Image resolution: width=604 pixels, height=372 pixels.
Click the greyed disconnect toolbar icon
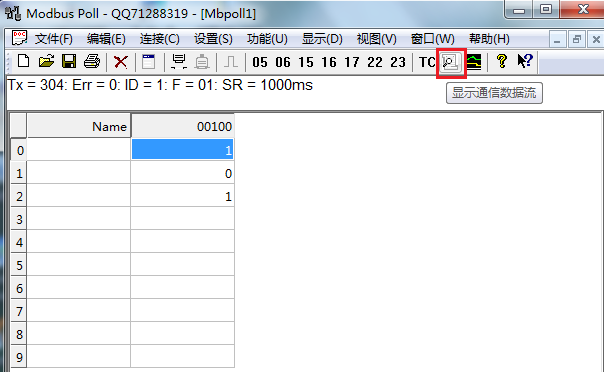tap(202, 62)
